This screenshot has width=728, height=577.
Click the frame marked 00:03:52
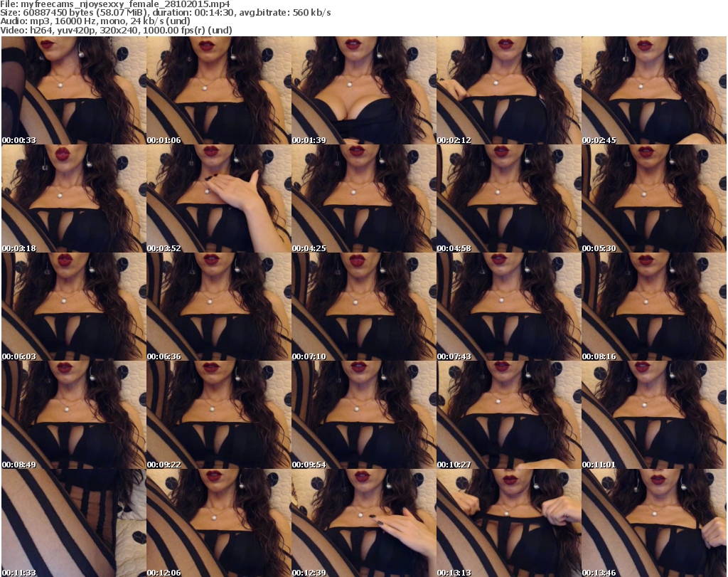pyautogui.click(x=219, y=198)
